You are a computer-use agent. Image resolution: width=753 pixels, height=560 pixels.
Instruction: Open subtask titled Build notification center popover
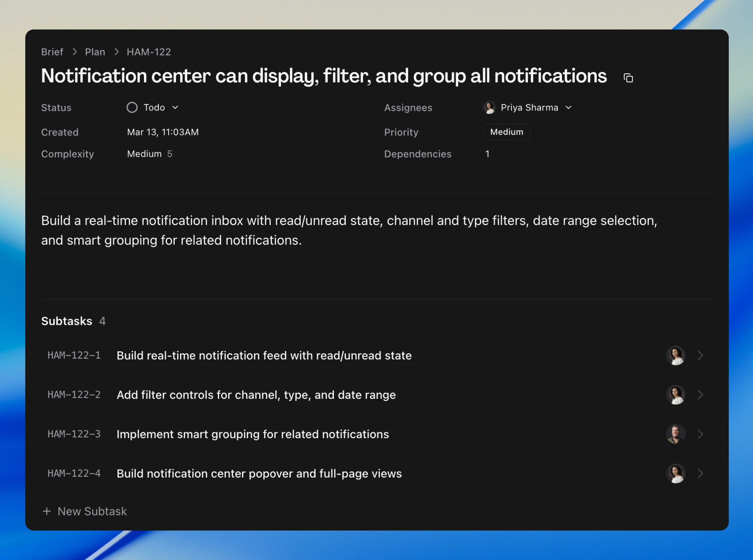point(259,473)
